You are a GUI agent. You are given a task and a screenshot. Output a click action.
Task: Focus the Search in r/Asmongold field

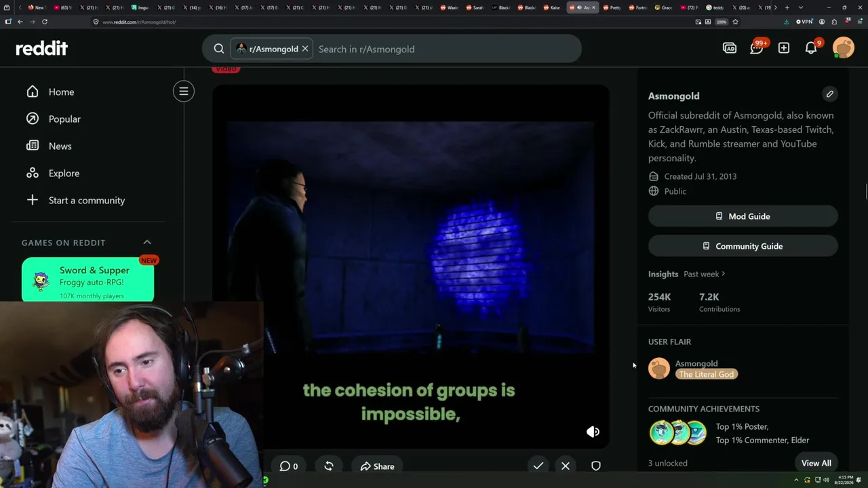tap(445, 49)
